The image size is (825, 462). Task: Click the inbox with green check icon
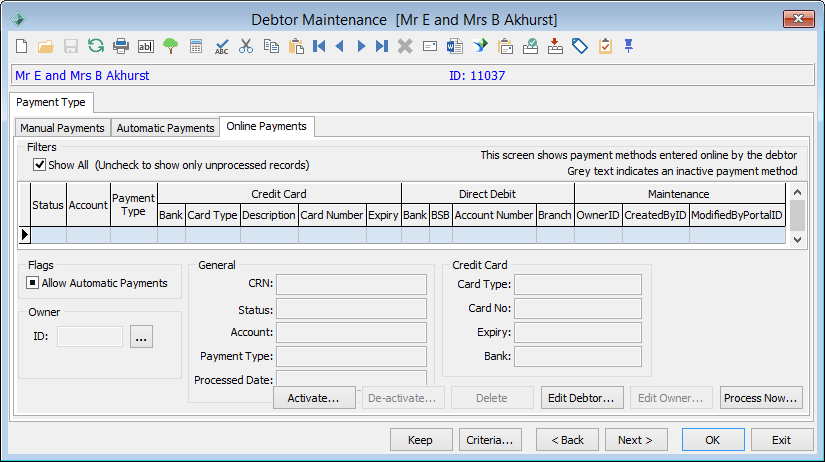[x=530, y=46]
